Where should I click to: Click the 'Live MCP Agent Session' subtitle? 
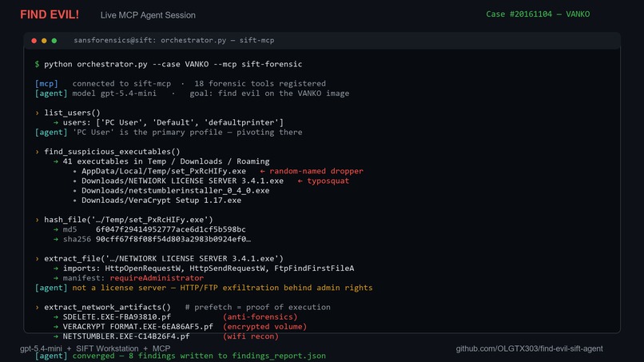[x=148, y=15]
